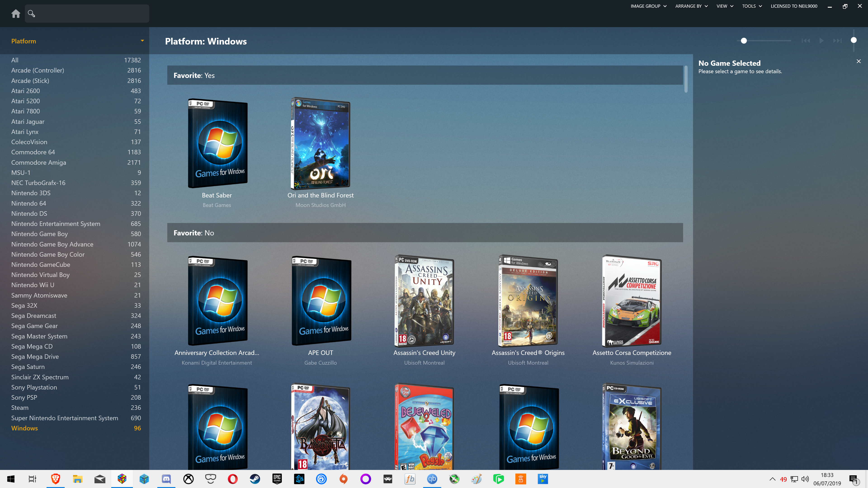Select NEC TurboGrafx-16 platform

pos(76,183)
